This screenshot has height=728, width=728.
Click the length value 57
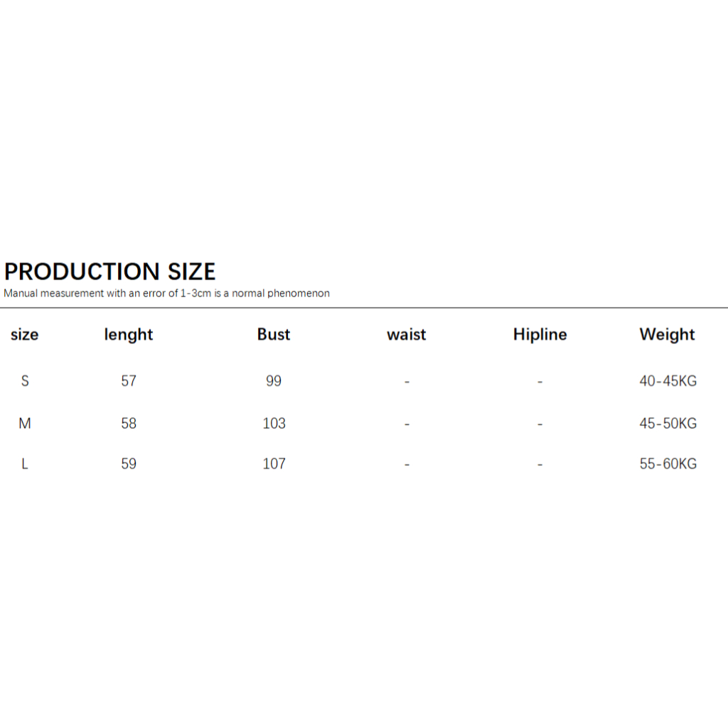[129, 381]
